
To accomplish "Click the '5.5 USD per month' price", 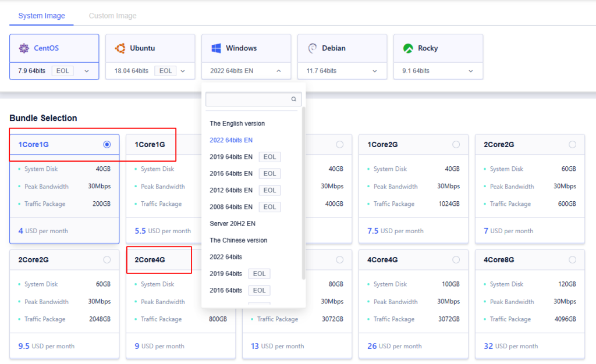I will click(x=163, y=231).
